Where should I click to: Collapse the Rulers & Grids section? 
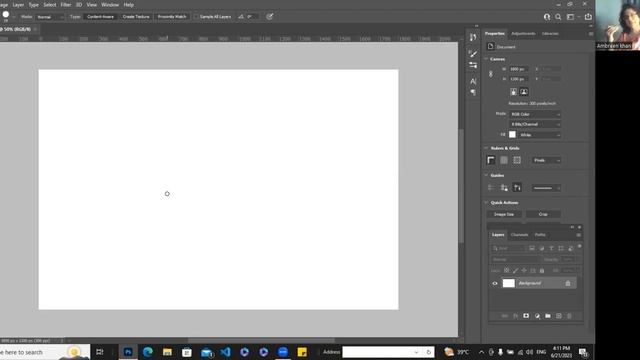486,148
